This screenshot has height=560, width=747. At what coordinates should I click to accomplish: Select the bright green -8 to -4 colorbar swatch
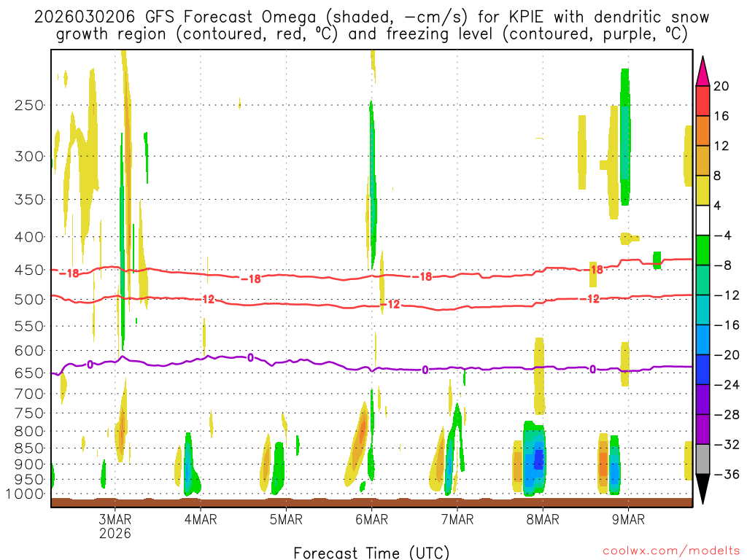point(703,250)
